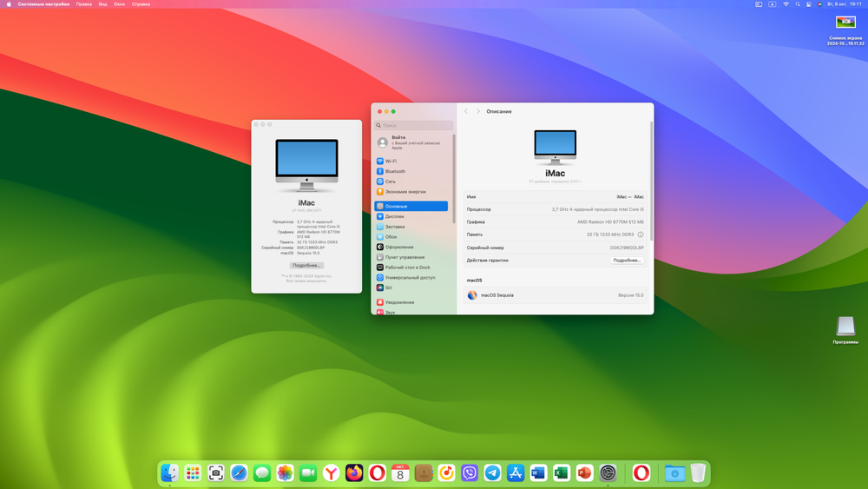Open the Правка menu
Image resolution: width=868 pixels, height=489 pixels.
click(84, 3)
